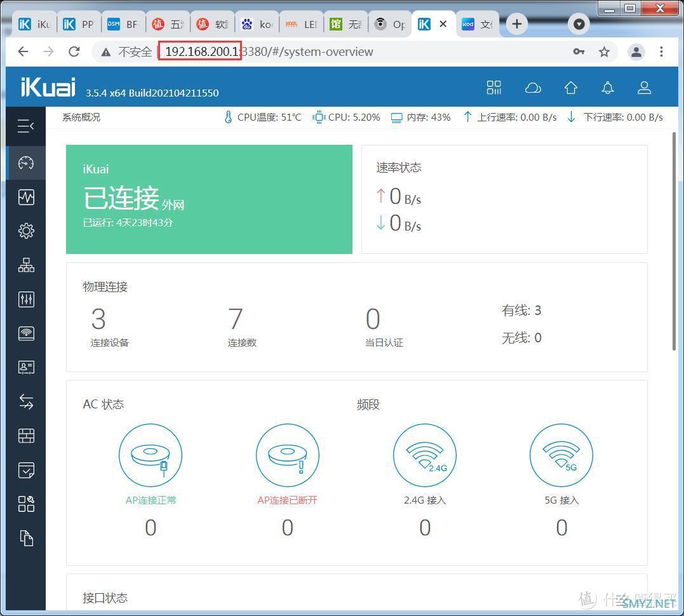The image size is (684, 616).
Task: Click the CPU: 5.20% status
Action: (346, 117)
